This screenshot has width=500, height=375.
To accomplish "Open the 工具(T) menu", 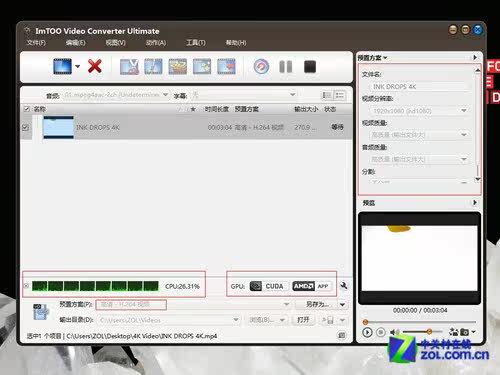I will [x=196, y=43].
